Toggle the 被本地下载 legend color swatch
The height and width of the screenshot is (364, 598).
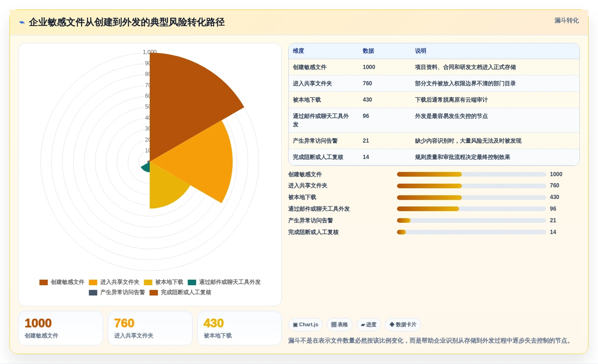pos(148,282)
